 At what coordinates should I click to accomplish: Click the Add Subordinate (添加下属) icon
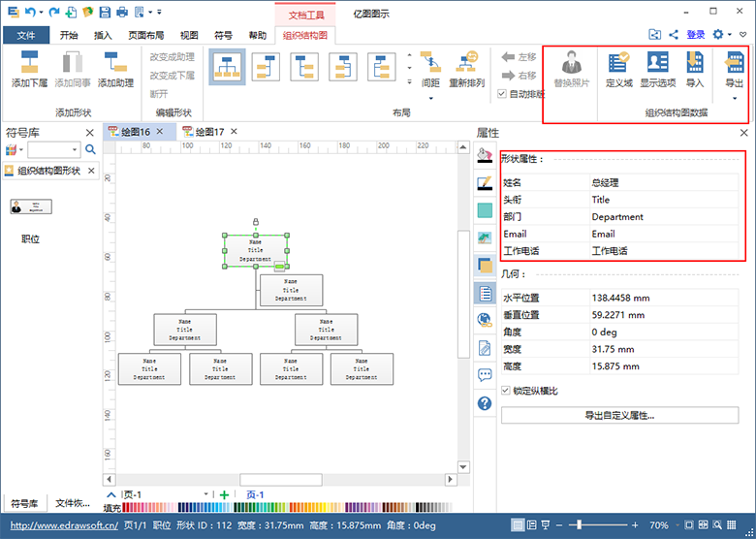[30, 63]
